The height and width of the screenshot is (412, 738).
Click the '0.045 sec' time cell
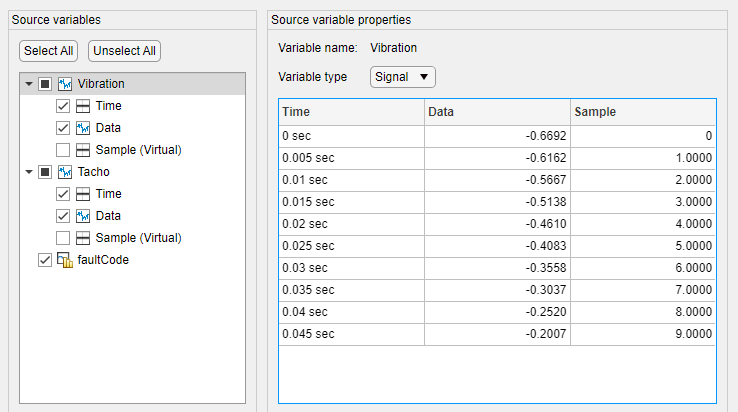(352, 334)
